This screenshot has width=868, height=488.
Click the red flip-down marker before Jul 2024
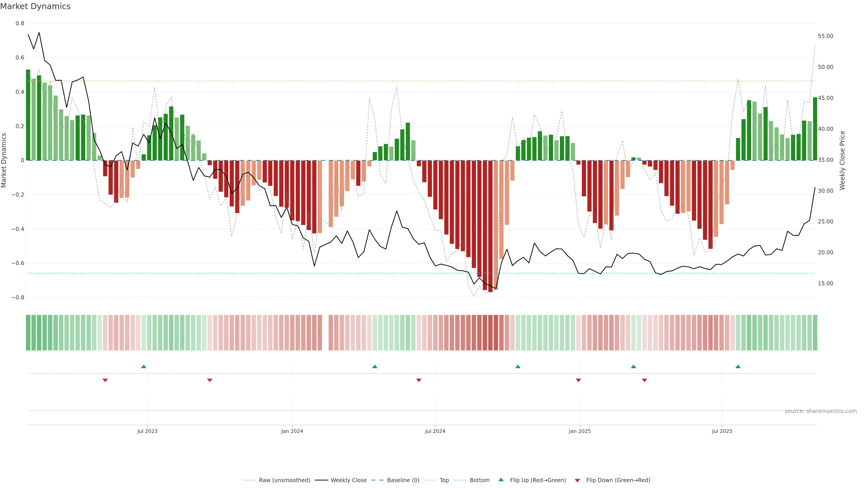pyautogui.click(x=419, y=380)
